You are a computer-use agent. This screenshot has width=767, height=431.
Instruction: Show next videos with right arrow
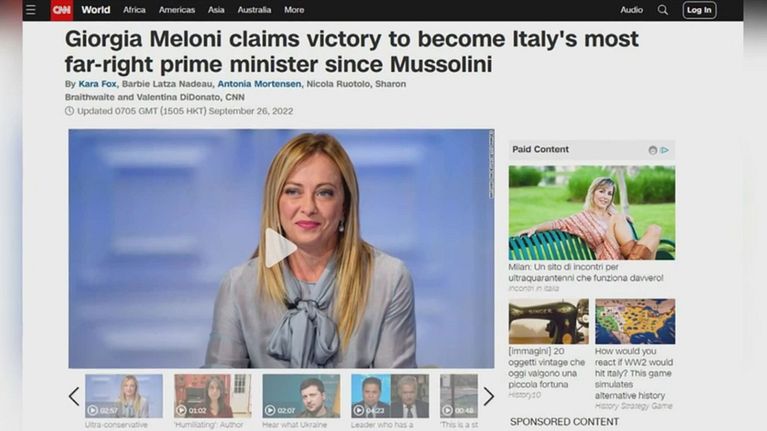tap(489, 396)
